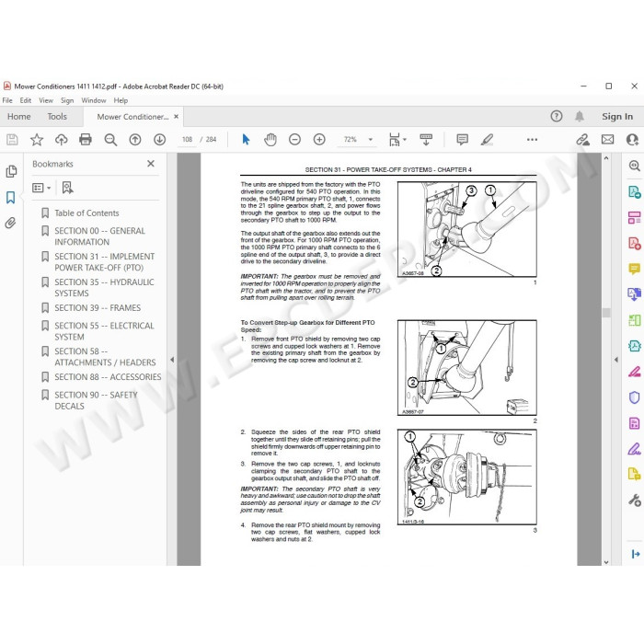
Task: Toggle the page thumbnails panel
Action: point(11,171)
